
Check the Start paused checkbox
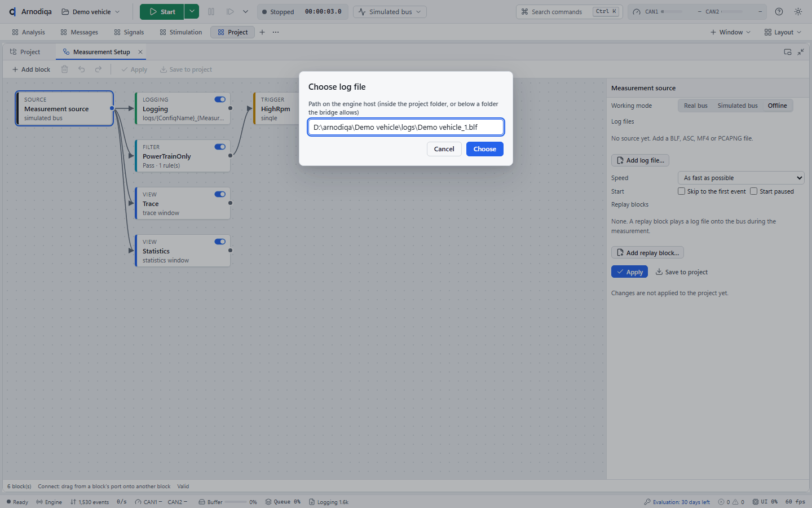[x=754, y=191]
